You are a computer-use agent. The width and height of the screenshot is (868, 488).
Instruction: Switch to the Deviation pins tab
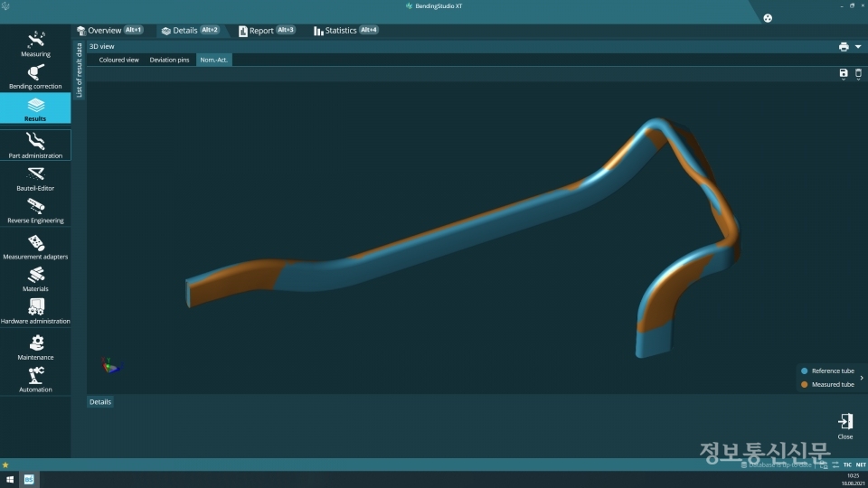(x=169, y=60)
